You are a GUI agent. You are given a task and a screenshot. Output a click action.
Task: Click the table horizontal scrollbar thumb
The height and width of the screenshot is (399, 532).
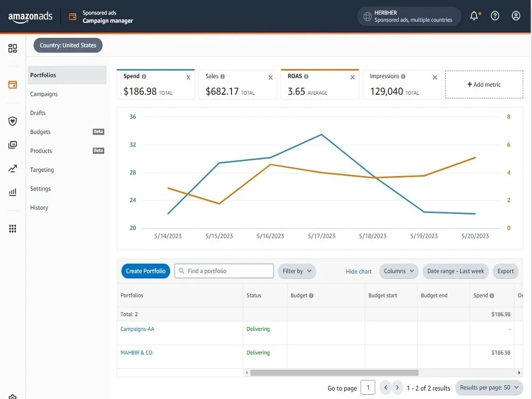[334, 373]
